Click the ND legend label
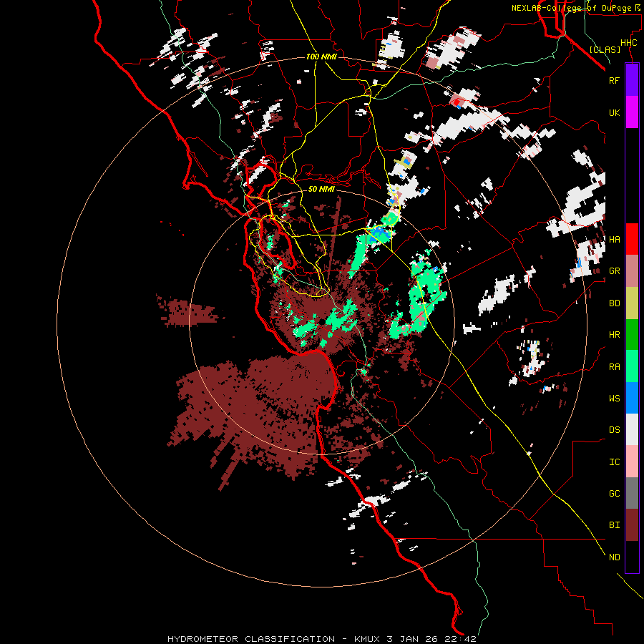The height and width of the screenshot is (644, 644). pos(614,557)
